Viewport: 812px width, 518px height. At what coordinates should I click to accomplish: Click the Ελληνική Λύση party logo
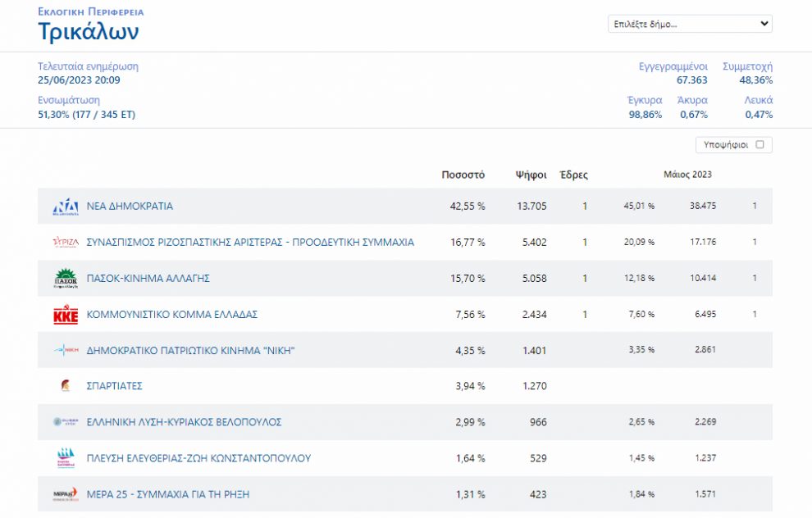pos(66,422)
